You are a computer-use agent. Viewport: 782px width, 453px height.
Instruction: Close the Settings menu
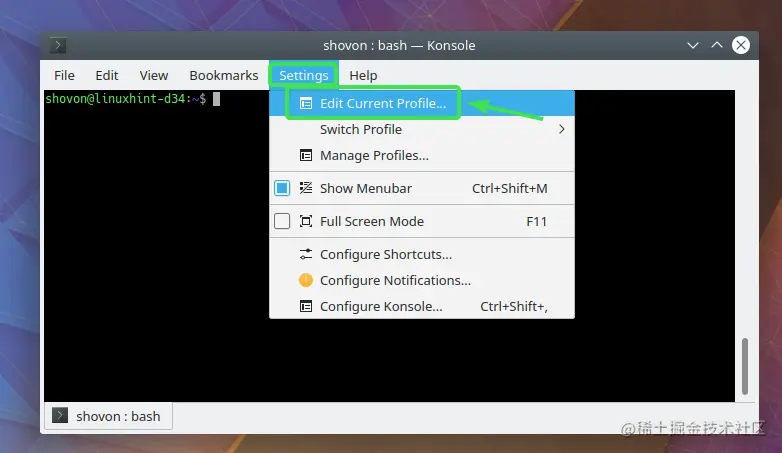(304, 75)
